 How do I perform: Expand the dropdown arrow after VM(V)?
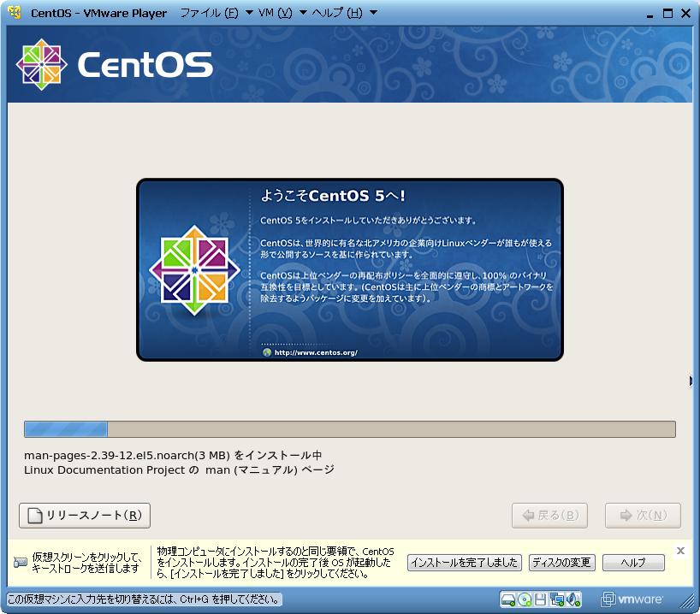click(301, 14)
